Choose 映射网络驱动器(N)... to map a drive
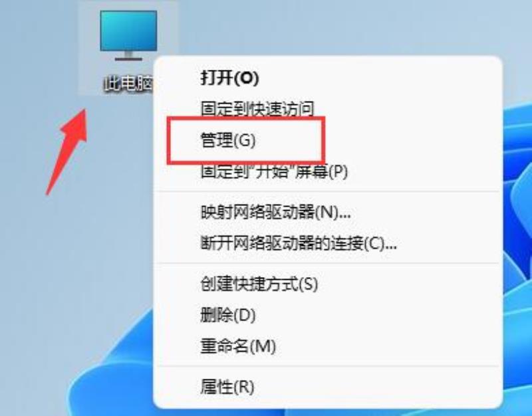 [x=275, y=213]
